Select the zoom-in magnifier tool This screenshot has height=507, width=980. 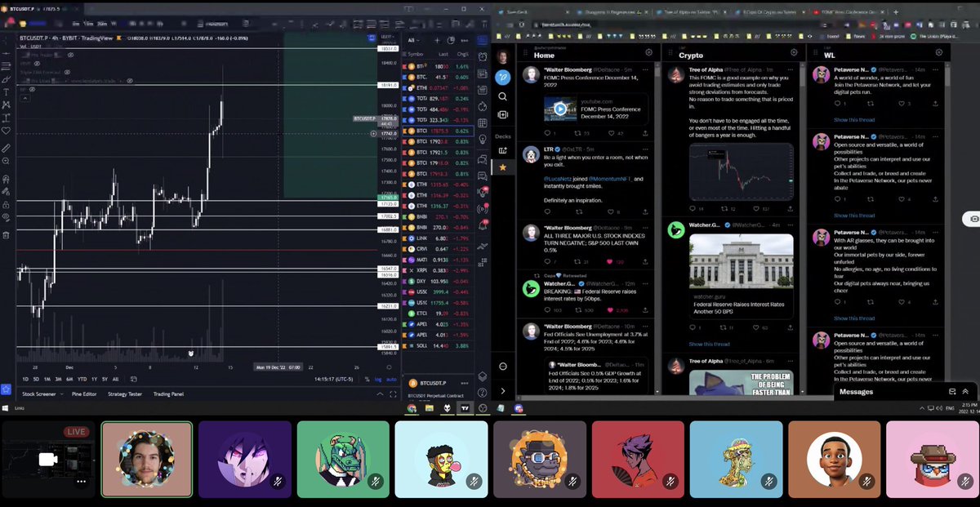(x=6, y=162)
